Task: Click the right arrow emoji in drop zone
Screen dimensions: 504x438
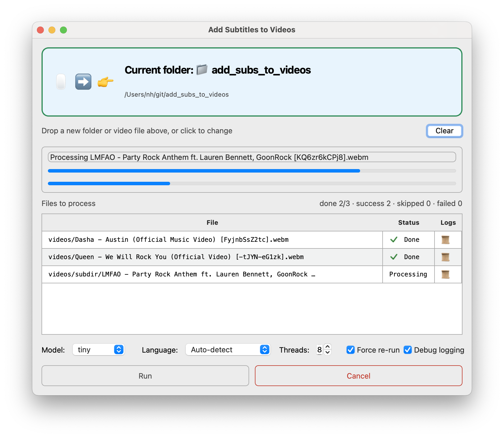Action: coord(83,82)
